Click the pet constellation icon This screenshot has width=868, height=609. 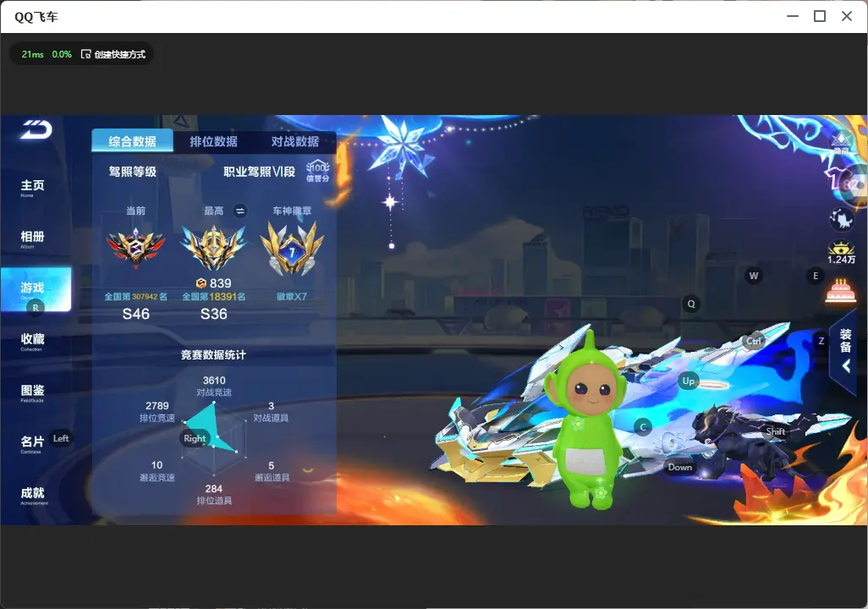(842, 219)
